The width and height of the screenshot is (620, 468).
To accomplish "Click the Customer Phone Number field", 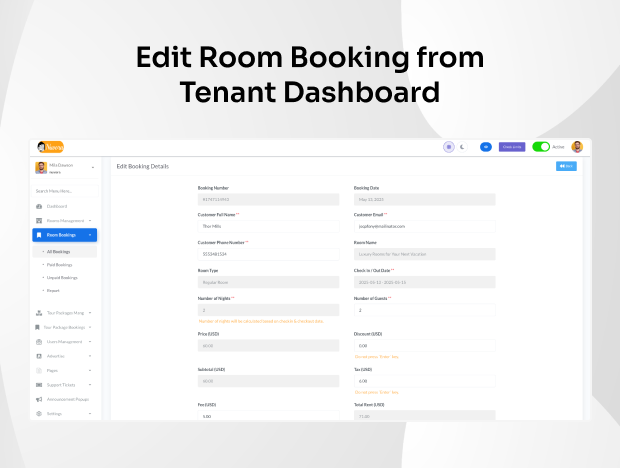I will click(x=268, y=254).
